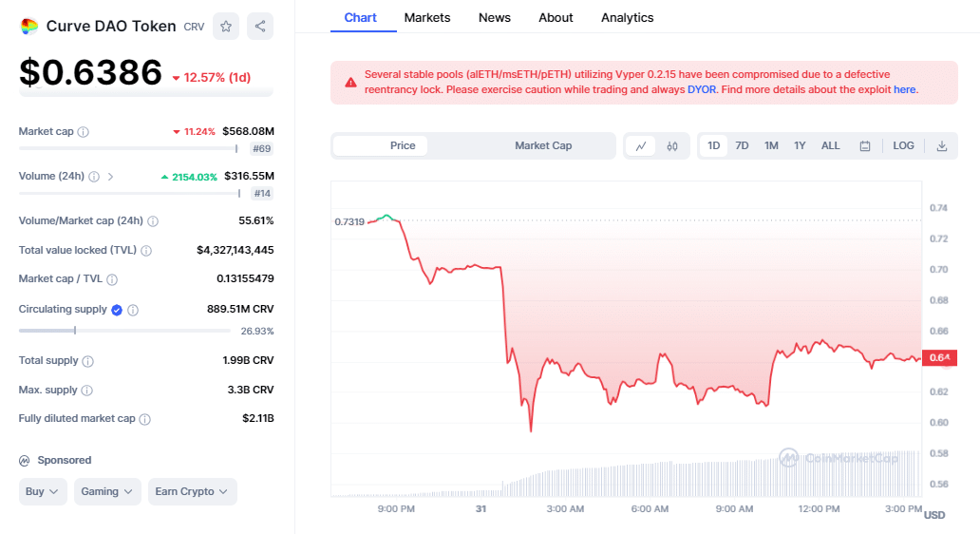This screenshot has width=980, height=534.
Task: Open the calendar date range picker
Action: pos(865,146)
